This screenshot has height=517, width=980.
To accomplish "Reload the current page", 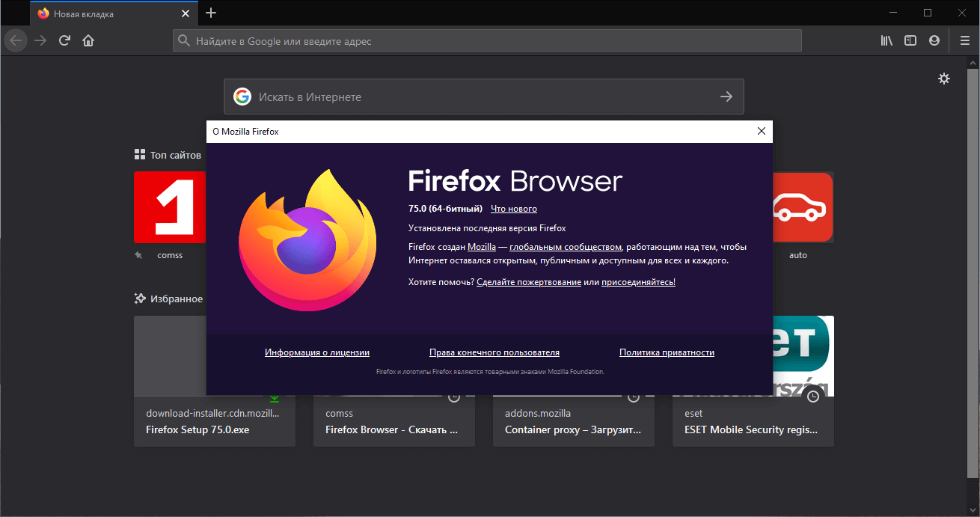I will tap(65, 40).
